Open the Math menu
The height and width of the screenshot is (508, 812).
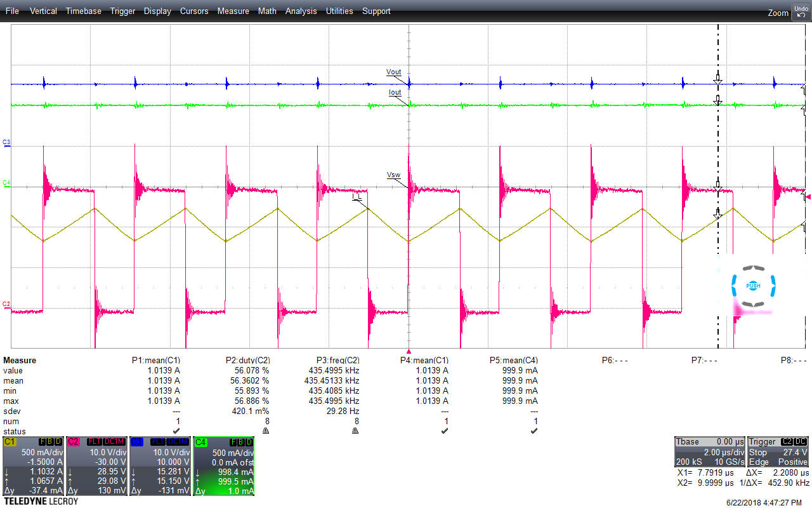click(x=267, y=11)
